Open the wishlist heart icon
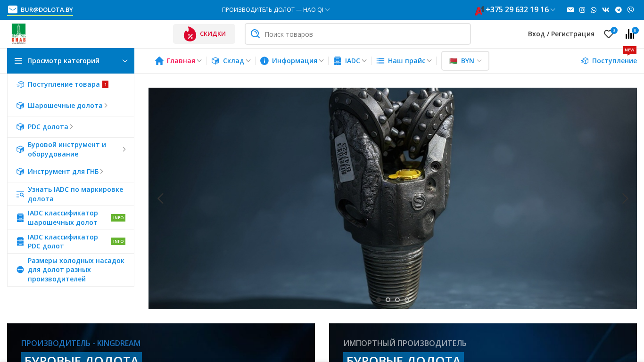Screen dimensions: 644x362 [609, 34]
